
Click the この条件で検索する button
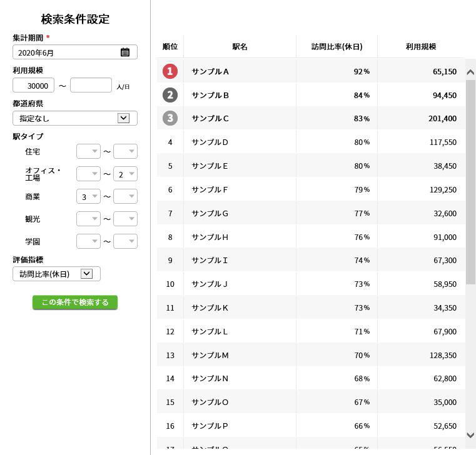pyautogui.click(x=75, y=302)
